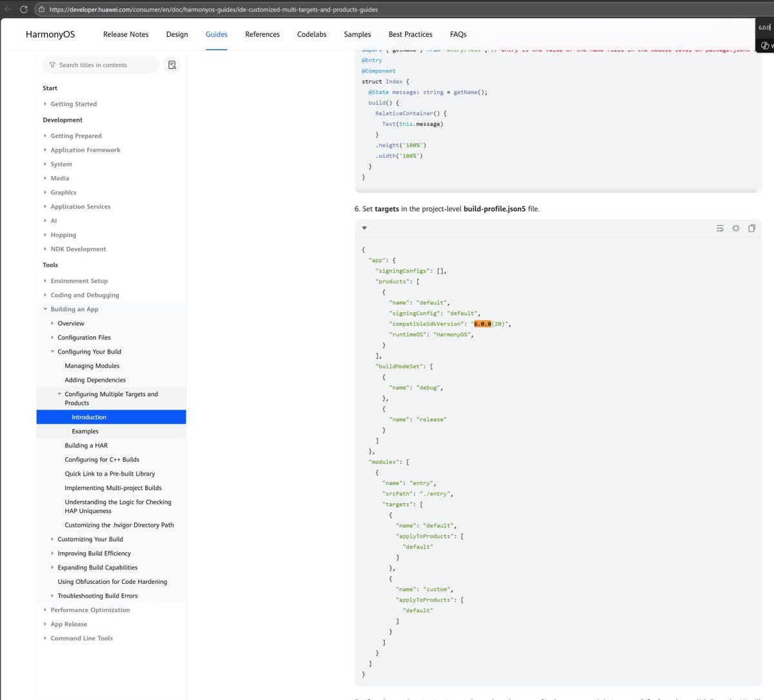Copy code with the copy icon
The height and width of the screenshot is (700, 774).
pyautogui.click(x=751, y=228)
